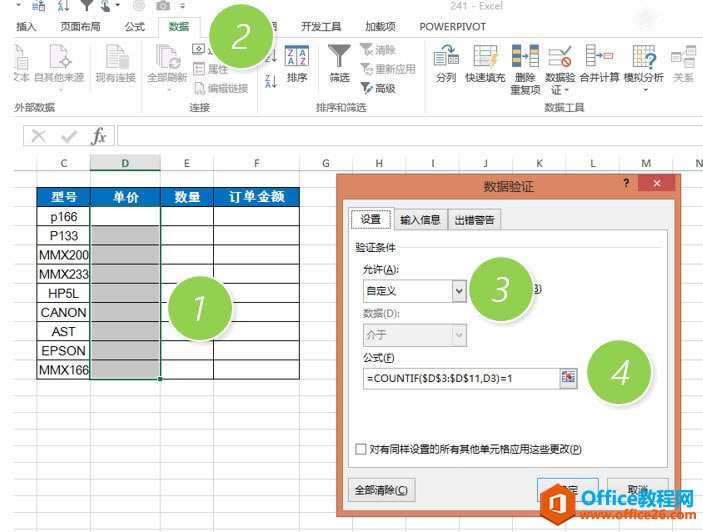The width and height of the screenshot is (703, 532).
Task: Open Advanced filter options
Action: pyautogui.click(x=378, y=88)
